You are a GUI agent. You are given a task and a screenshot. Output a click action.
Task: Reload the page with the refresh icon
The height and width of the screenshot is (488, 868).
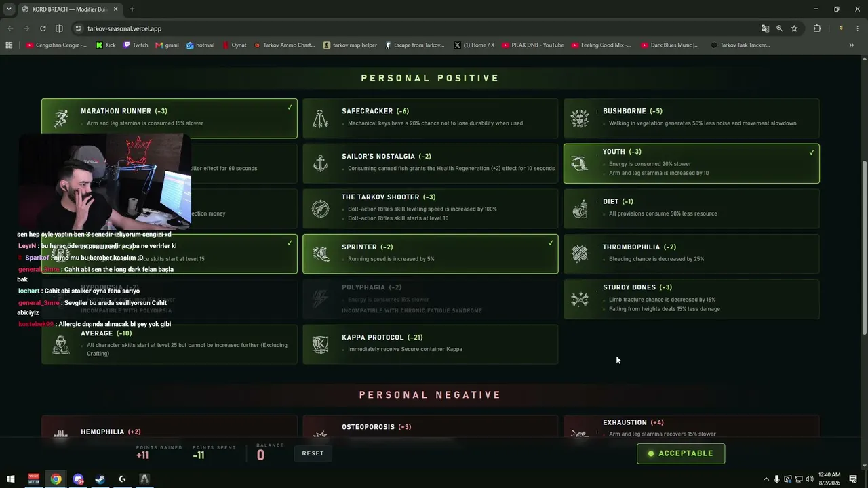pos(43,28)
